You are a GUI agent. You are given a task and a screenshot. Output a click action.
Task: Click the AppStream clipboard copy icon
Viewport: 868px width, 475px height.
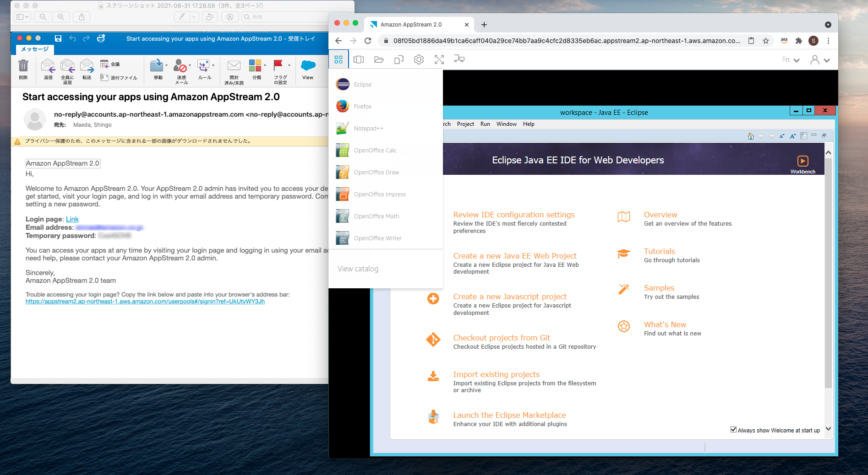click(x=399, y=59)
